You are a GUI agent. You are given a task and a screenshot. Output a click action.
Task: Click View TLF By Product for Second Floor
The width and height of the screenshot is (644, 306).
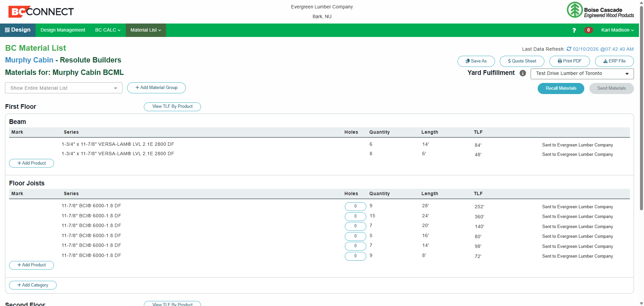point(172,304)
